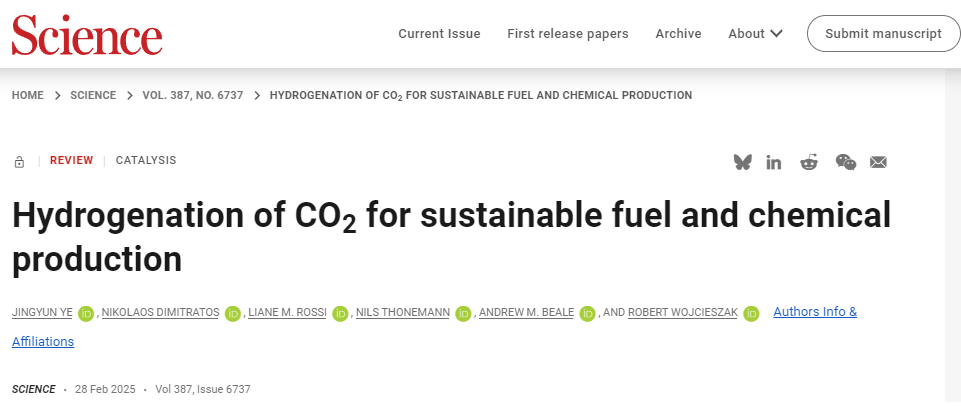The width and height of the screenshot is (961, 406).
Task: Go to First release papers
Action: [x=568, y=34]
